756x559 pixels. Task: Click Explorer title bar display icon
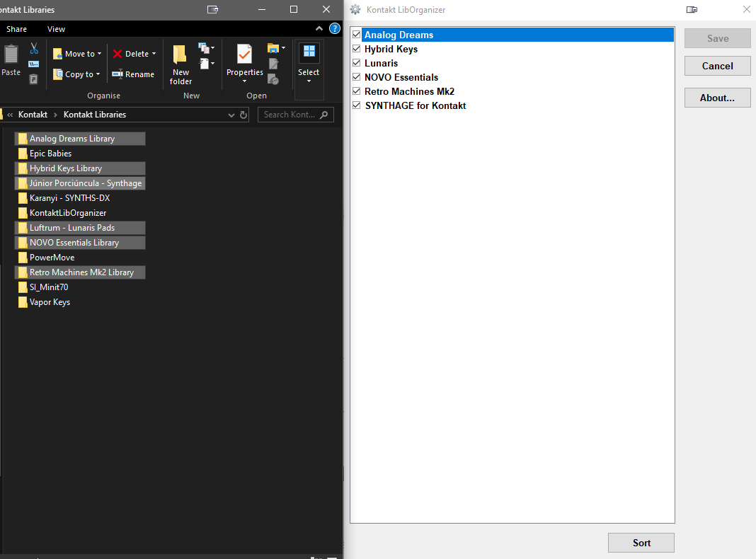click(212, 9)
